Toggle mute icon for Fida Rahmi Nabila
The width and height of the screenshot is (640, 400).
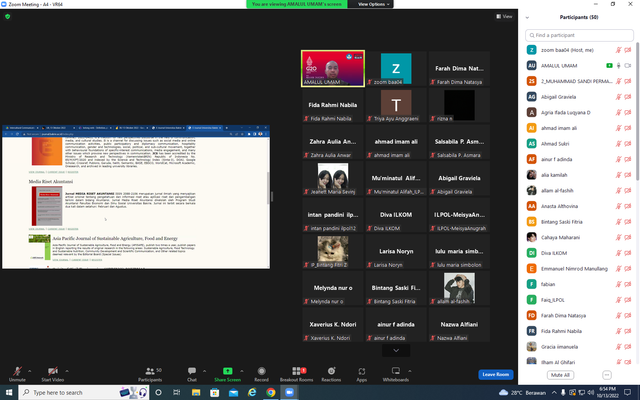pyautogui.click(x=618, y=331)
